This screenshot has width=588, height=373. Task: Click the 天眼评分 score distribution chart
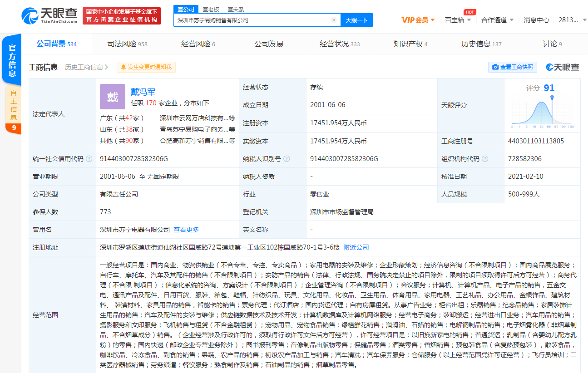[x=542, y=111]
